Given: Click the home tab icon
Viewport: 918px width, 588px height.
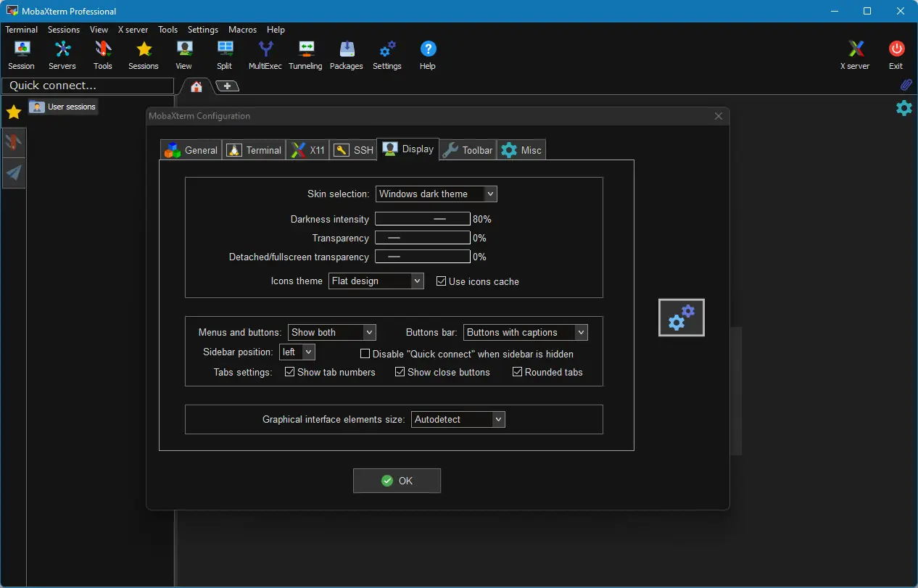Looking at the screenshot, I should 196,86.
